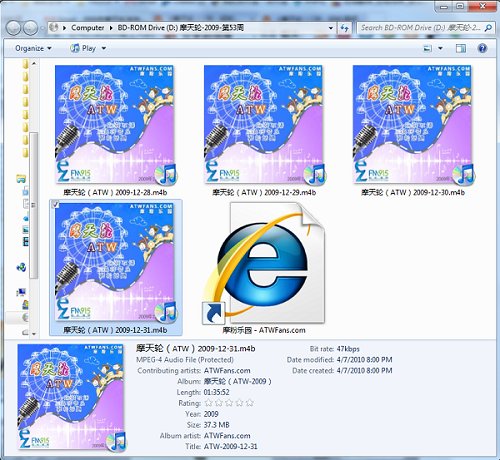The height and width of the screenshot is (460, 500).
Task: Click file name ending 2009-12-31.m4b in file list
Action: coord(115,330)
